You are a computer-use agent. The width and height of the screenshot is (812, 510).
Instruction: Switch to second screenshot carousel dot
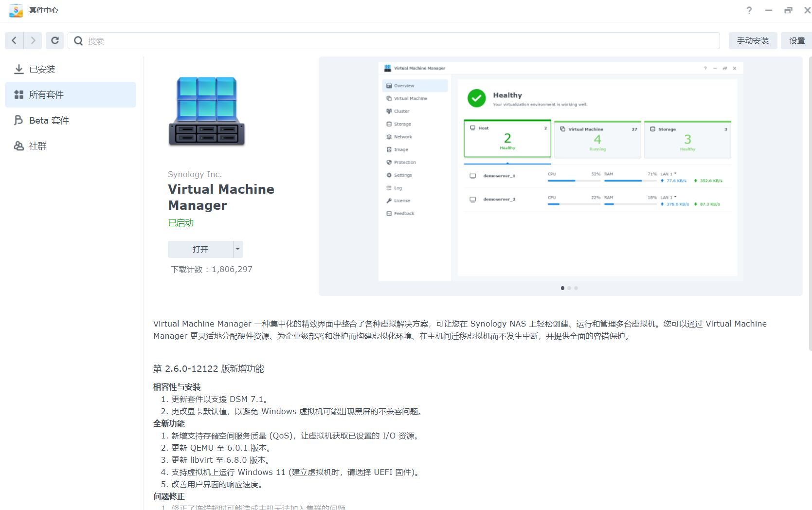click(x=569, y=288)
